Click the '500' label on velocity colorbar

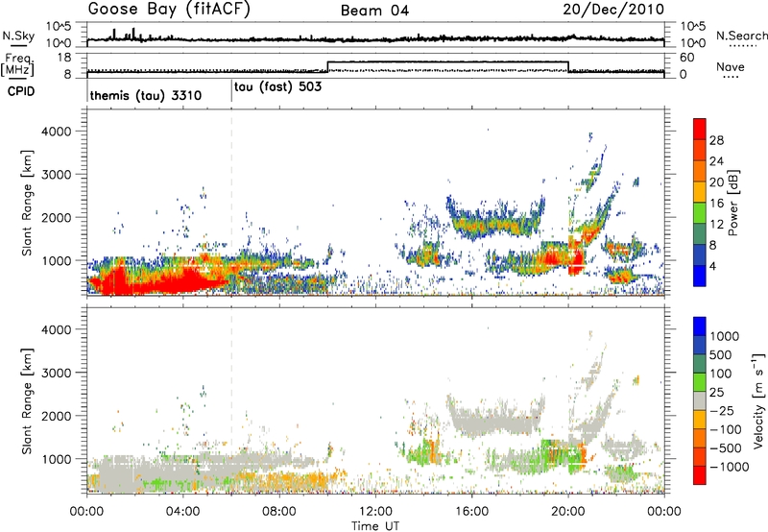pyautogui.click(x=721, y=355)
